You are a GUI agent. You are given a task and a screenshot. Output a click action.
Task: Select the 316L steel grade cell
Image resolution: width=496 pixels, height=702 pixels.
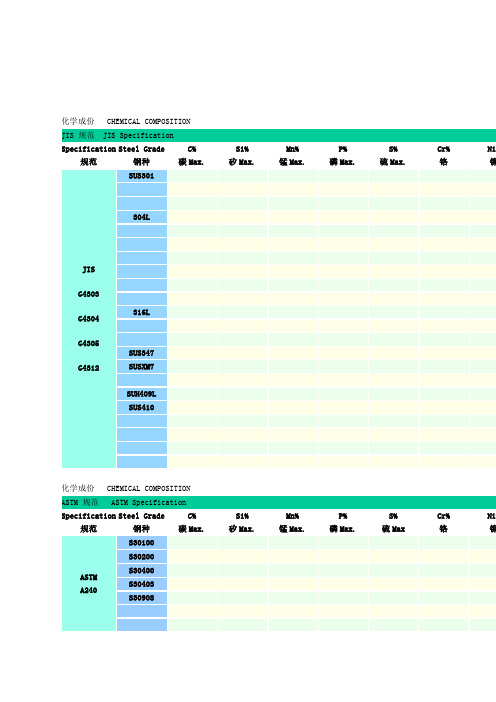(142, 312)
